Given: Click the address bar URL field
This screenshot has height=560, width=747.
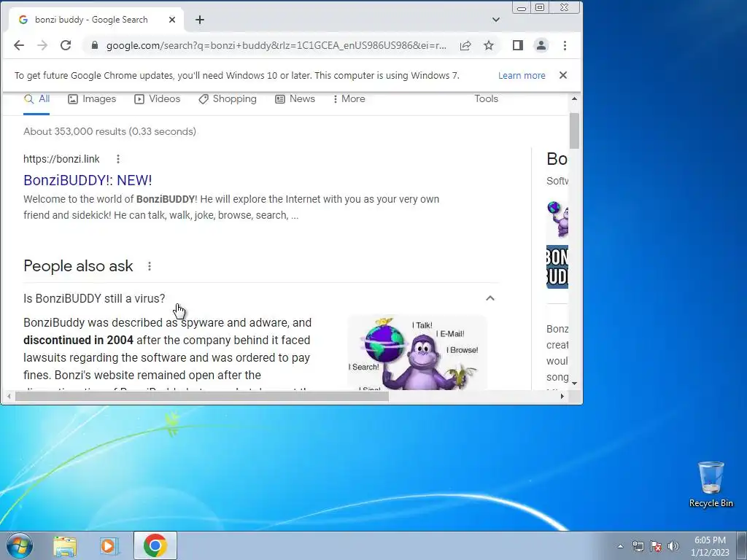Looking at the screenshot, I should (276, 45).
